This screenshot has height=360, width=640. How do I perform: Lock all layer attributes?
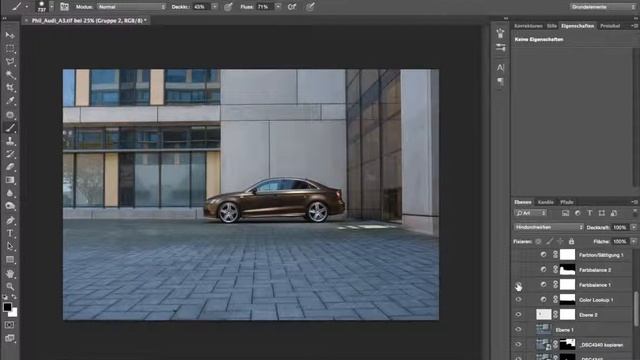[x=571, y=242]
